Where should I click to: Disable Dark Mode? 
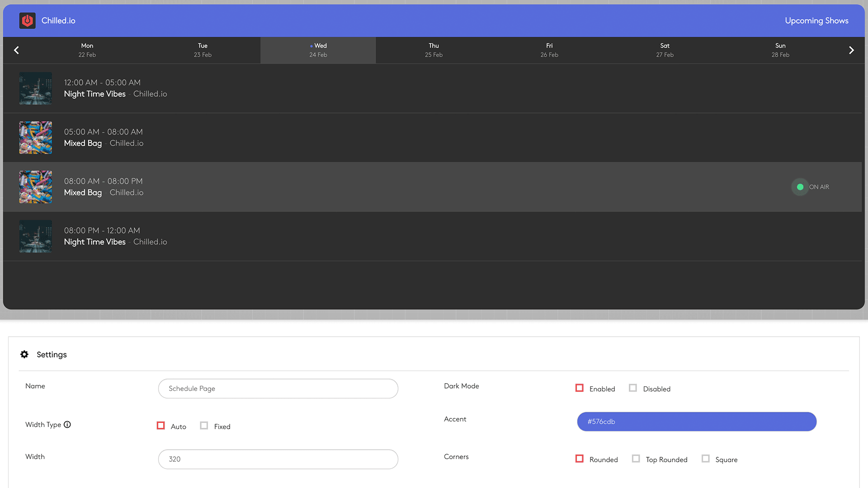[x=632, y=388]
